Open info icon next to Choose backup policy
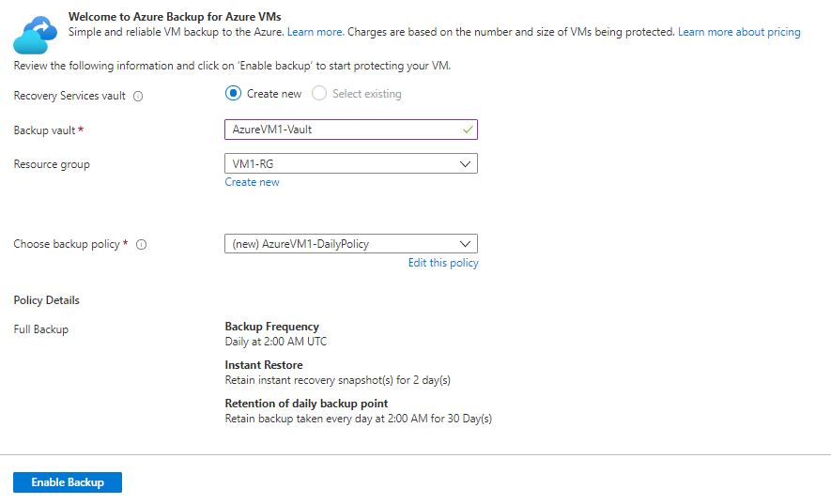 pyautogui.click(x=141, y=245)
